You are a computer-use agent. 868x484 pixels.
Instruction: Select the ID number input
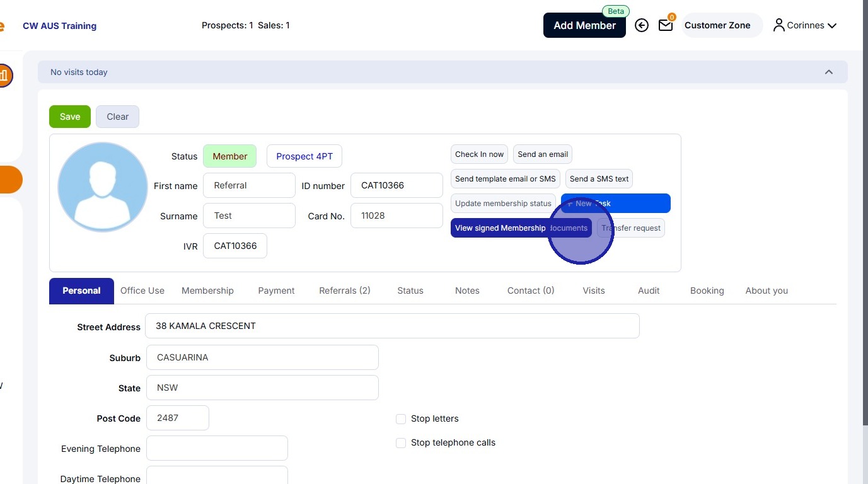click(x=396, y=185)
